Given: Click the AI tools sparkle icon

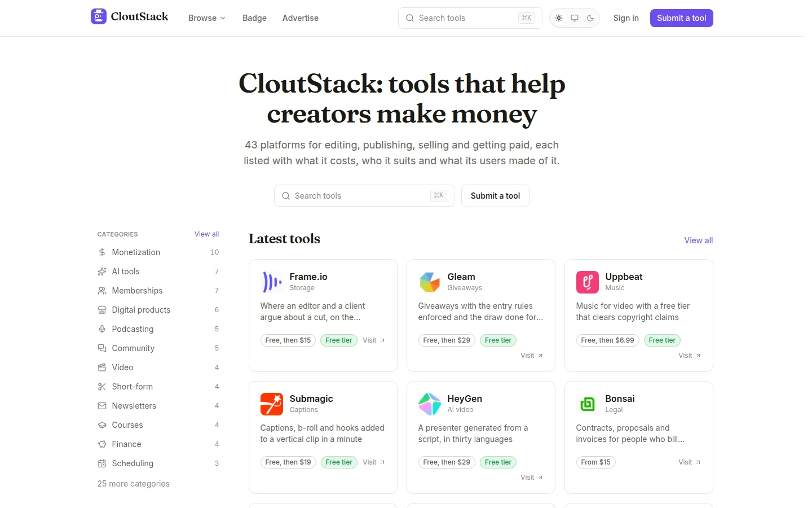Looking at the screenshot, I should 102,271.
